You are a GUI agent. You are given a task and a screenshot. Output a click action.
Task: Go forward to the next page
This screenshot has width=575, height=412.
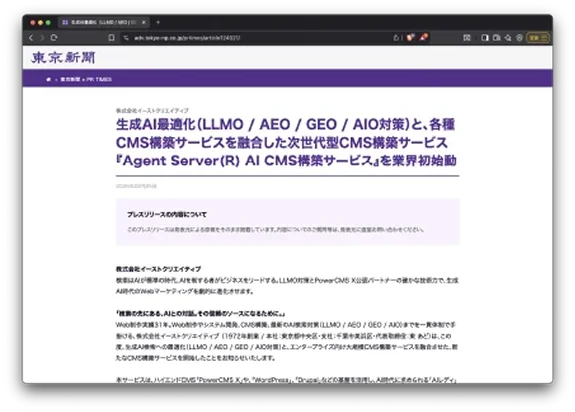tap(42, 38)
